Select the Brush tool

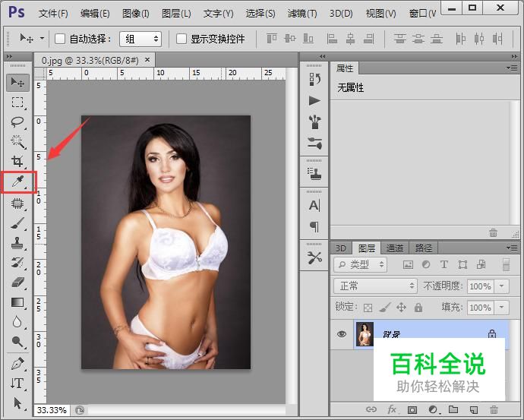(17, 223)
